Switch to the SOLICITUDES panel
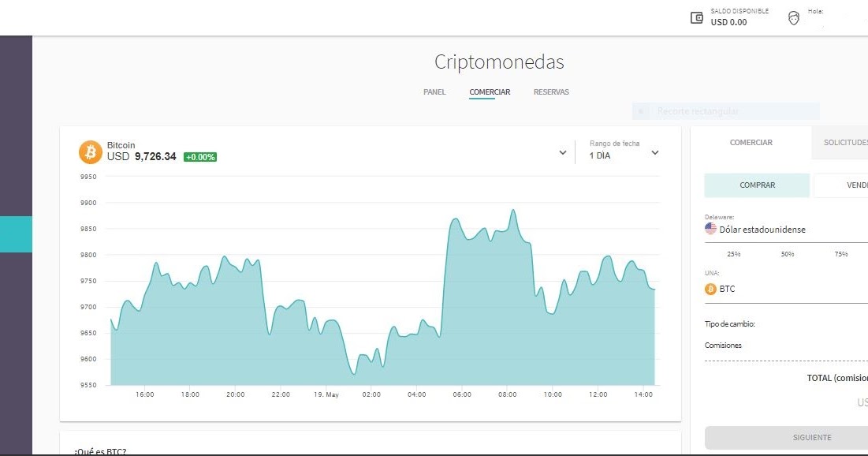This screenshot has height=456, width=868. click(846, 143)
